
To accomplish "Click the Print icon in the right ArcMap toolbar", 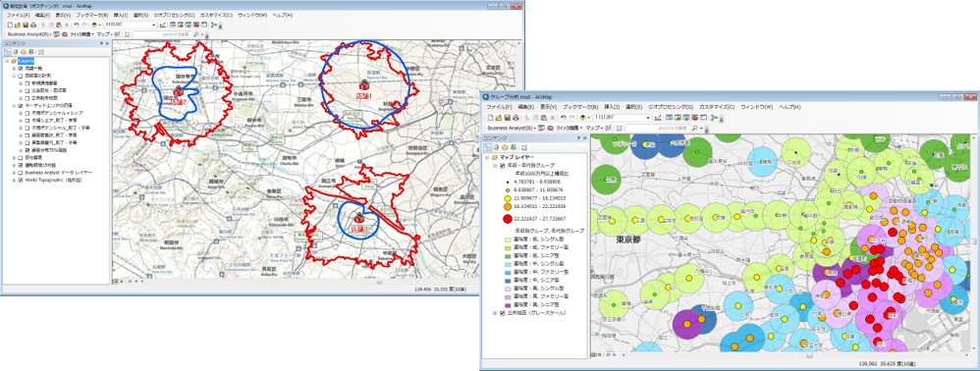I will coord(516,118).
